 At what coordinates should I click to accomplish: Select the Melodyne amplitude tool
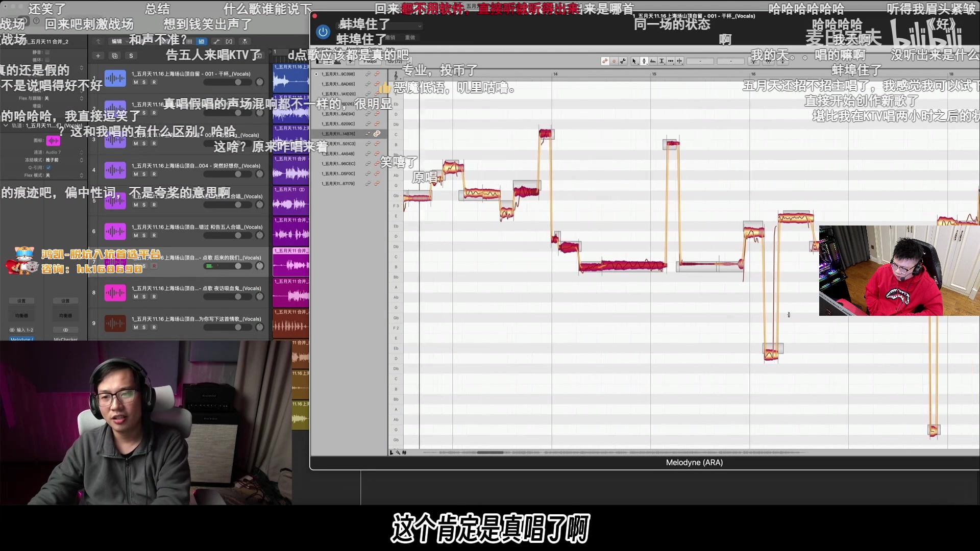(x=662, y=61)
